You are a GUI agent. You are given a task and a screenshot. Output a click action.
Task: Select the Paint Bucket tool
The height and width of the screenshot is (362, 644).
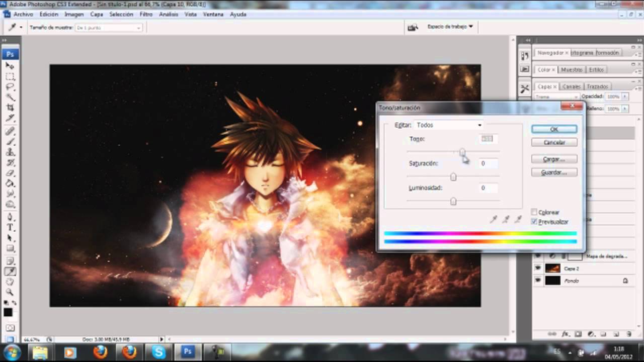coord(10,183)
